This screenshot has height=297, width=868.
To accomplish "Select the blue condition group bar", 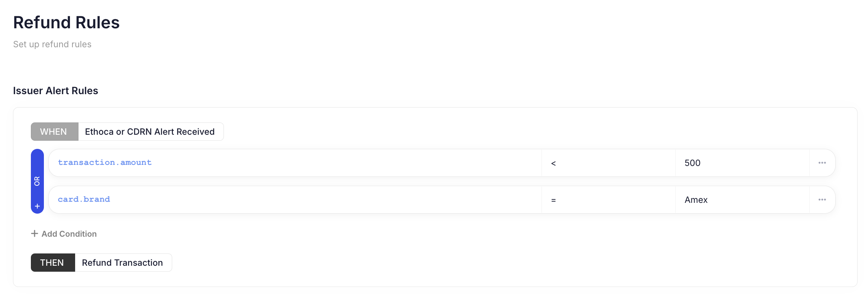I will point(37,160).
